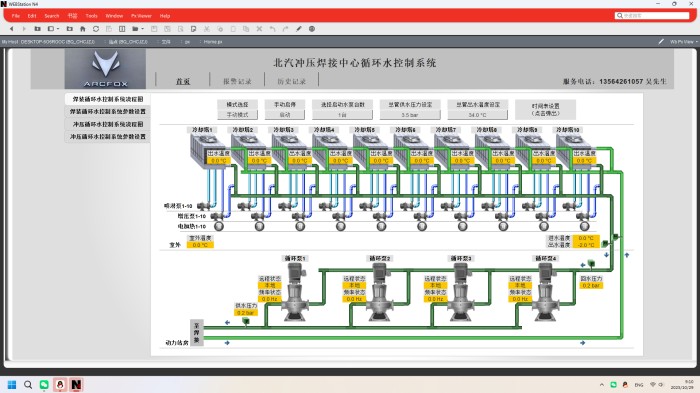
Task: Click the Back navigation arrow in toolbar
Action: tap(12, 29)
